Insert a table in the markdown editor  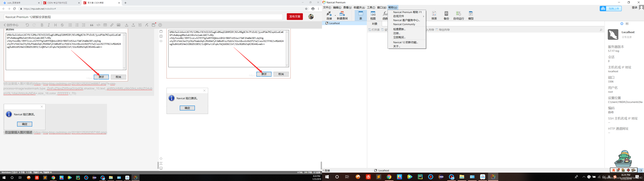point(105,25)
